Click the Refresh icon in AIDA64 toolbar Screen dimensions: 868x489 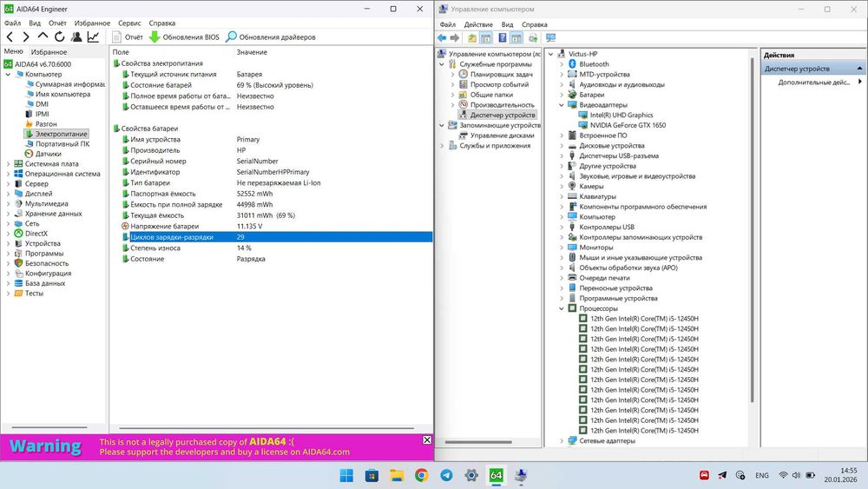60,37
